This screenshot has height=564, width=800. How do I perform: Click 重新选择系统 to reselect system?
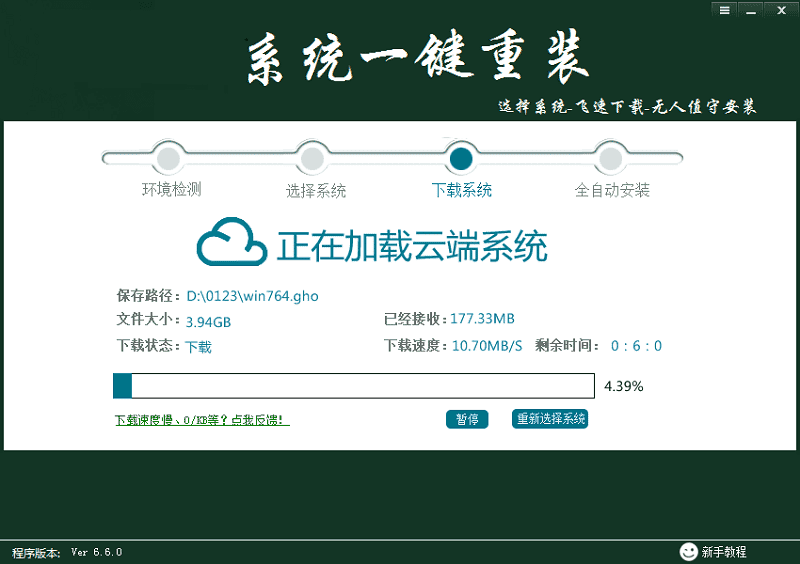550,419
